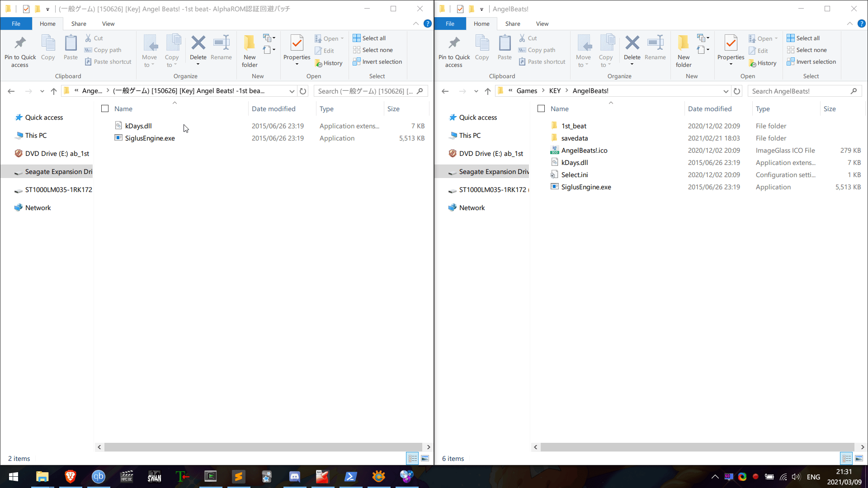This screenshot has height=488, width=868.
Task: Switch to large icons view in right window
Action: click(x=859, y=459)
